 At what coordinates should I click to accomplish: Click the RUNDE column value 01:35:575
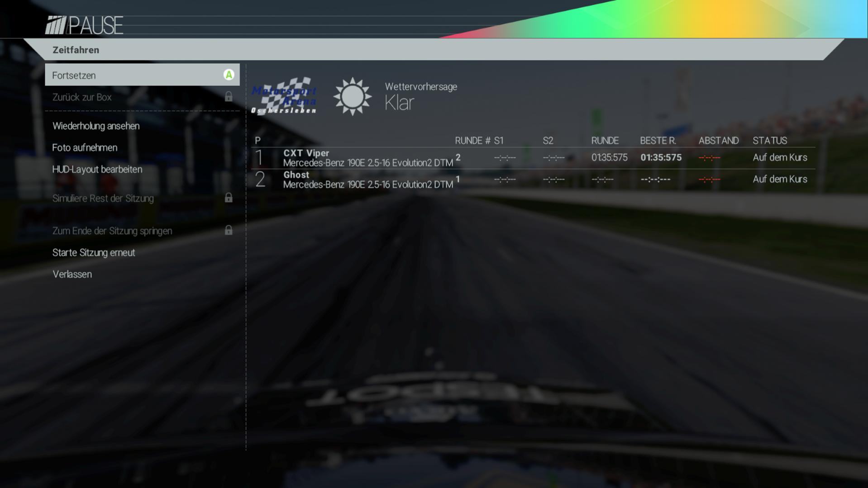tap(609, 157)
